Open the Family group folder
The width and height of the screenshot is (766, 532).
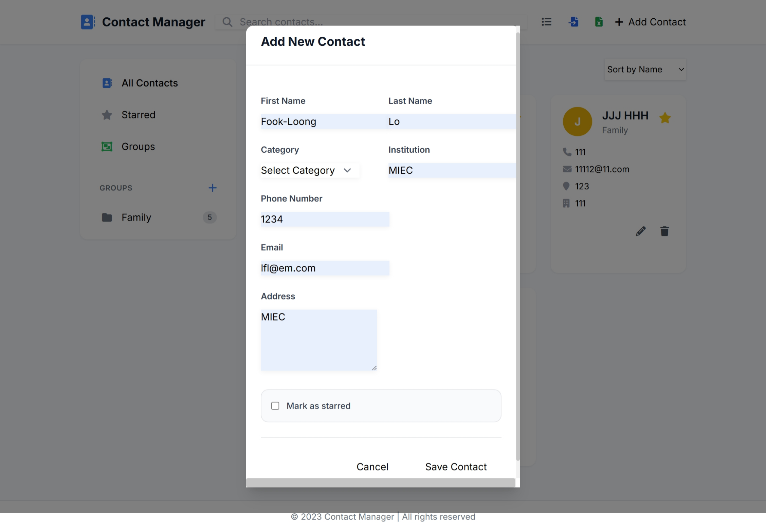point(136,217)
